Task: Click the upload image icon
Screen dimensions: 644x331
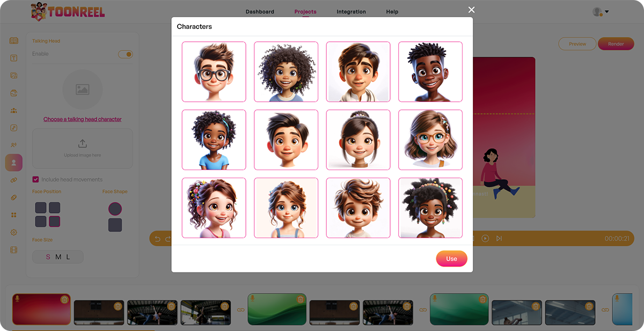Action: (x=82, y=144)
